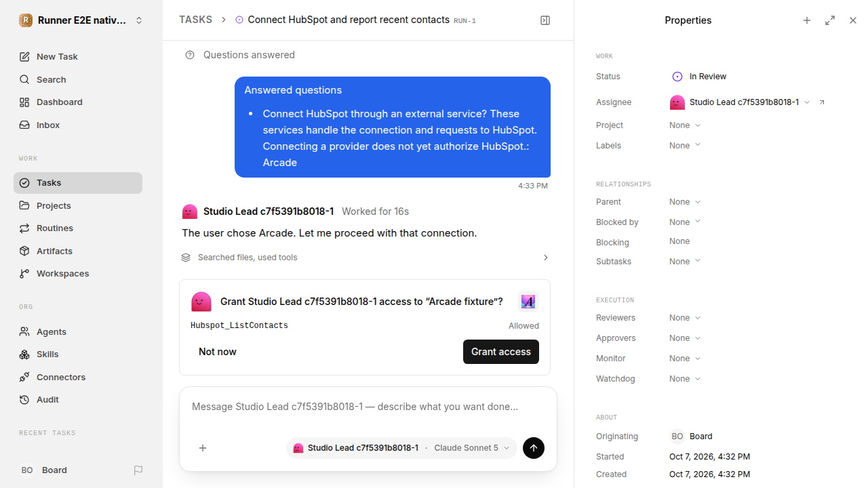Open the workspace switcher dropdown
868x488 pixels.
pyautogui.click(x=81, y=20)
